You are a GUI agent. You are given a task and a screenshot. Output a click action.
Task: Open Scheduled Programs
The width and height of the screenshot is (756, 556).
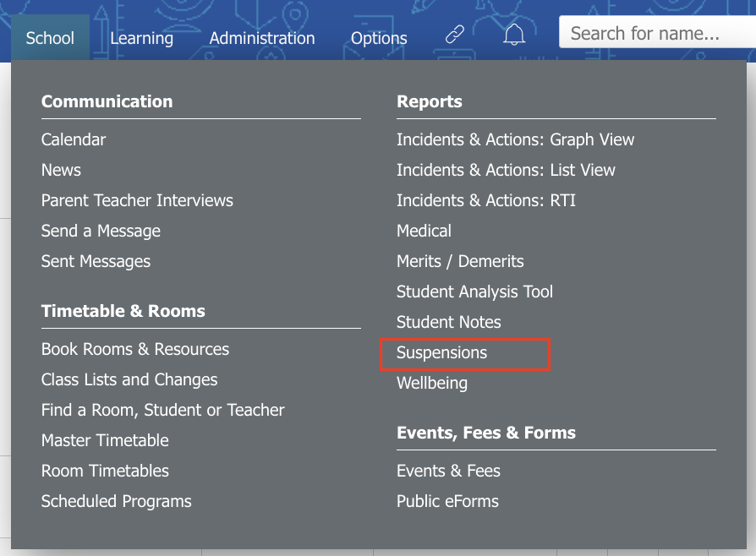coord(117,501)
